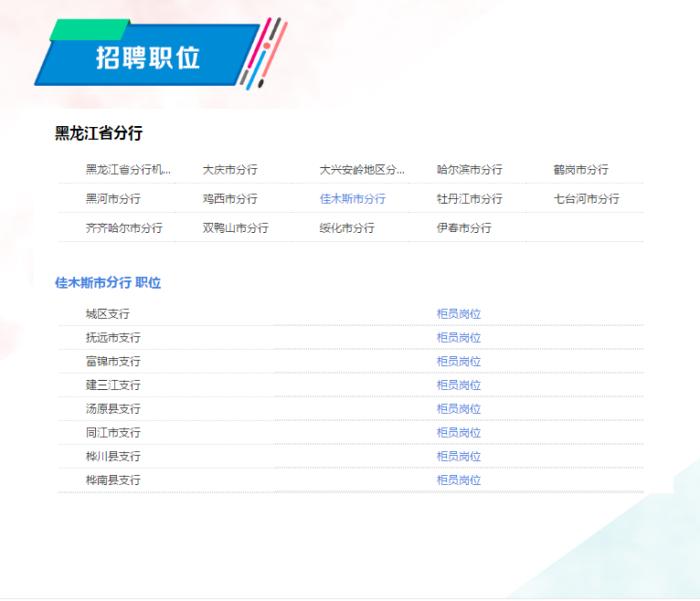
Task: Choose 牡丹江市分行 branch
Action: pos(469,199)
